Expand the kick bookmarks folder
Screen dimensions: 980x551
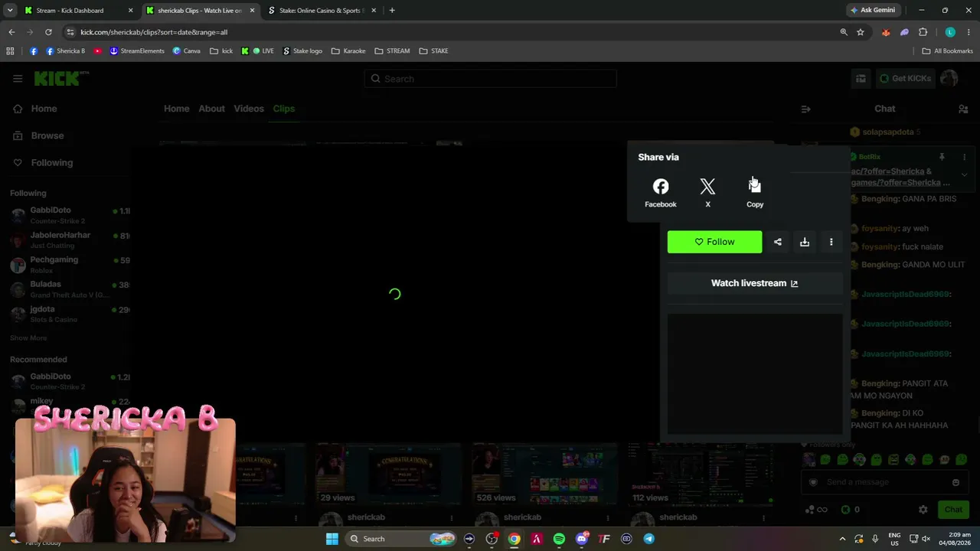pyautogui.click(x=221, y=51)
